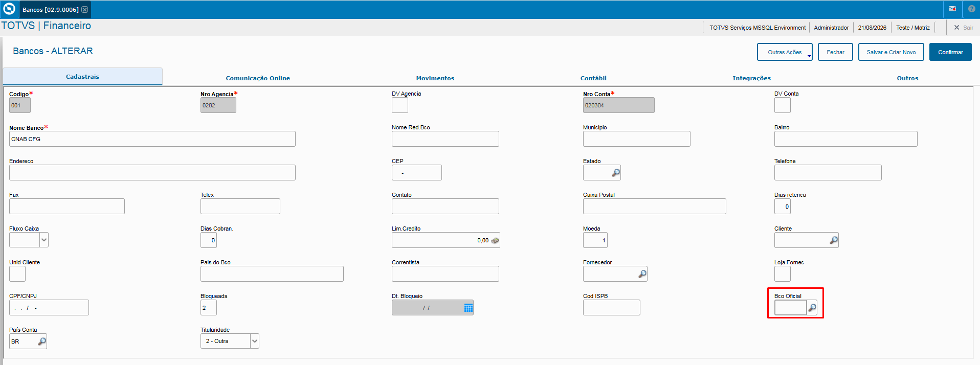Click the Endereco input field

[152, 173]
